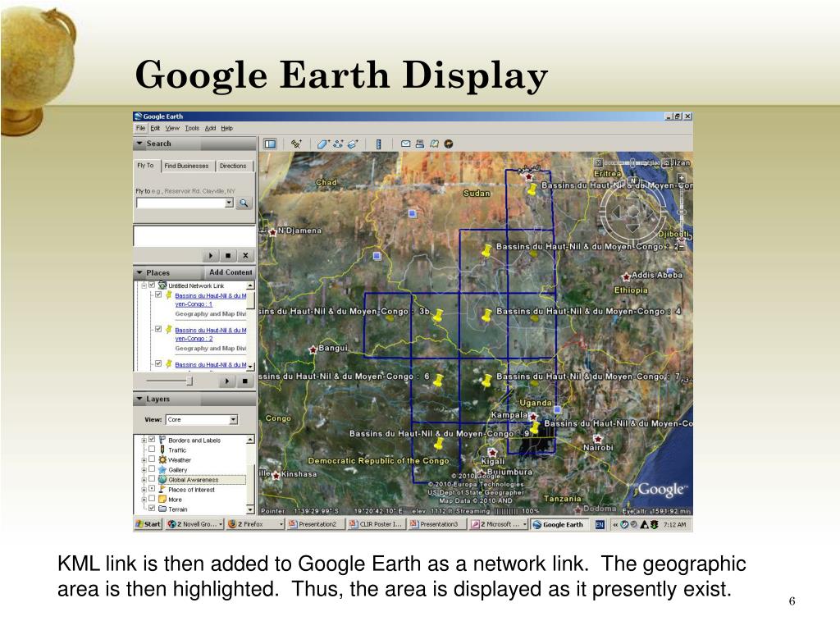Open the Bassins du Haut-Nil Moyen-Congo : 2 link
840x630 pixels.
(x=211, y=335)
